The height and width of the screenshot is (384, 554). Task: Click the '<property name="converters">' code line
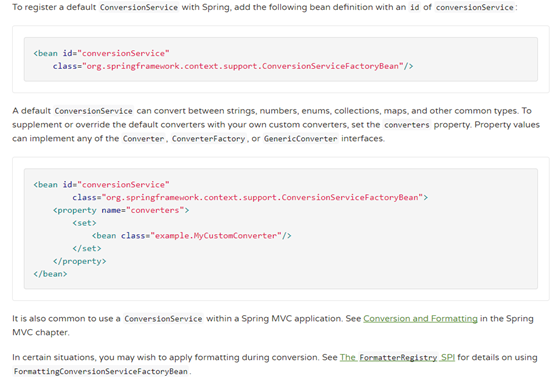click(x=121, y=210)
